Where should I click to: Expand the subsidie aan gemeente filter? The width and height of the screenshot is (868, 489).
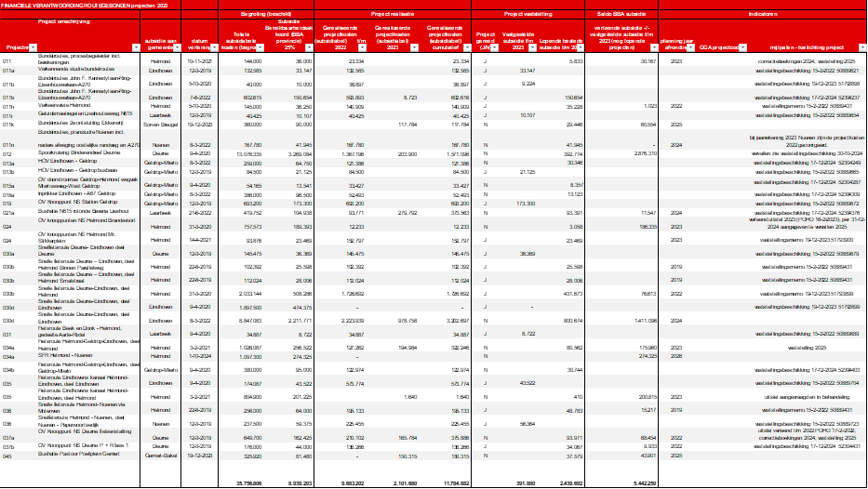(175, 46)
